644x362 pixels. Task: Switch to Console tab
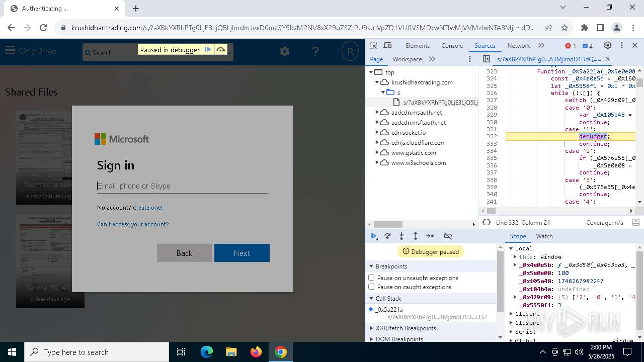coord(452,46)
